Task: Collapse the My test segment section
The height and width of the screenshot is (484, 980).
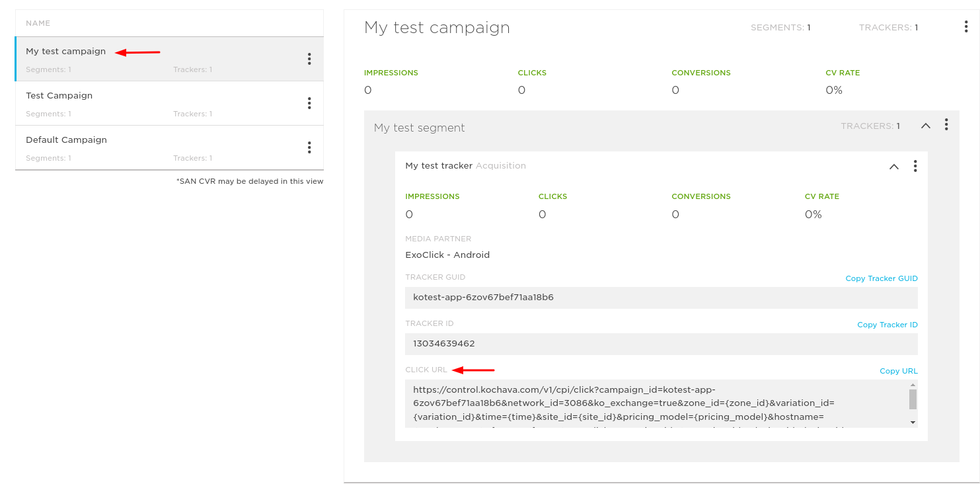Action: 926,126
